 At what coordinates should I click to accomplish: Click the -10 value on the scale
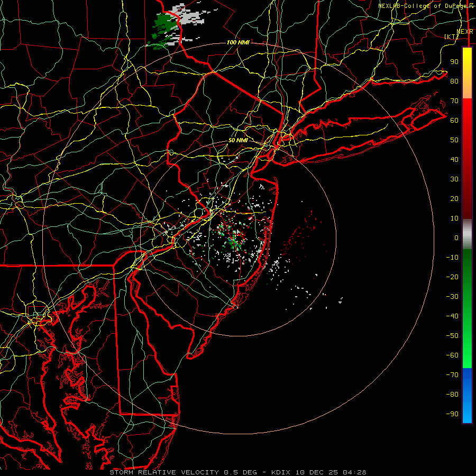[452, 258]
